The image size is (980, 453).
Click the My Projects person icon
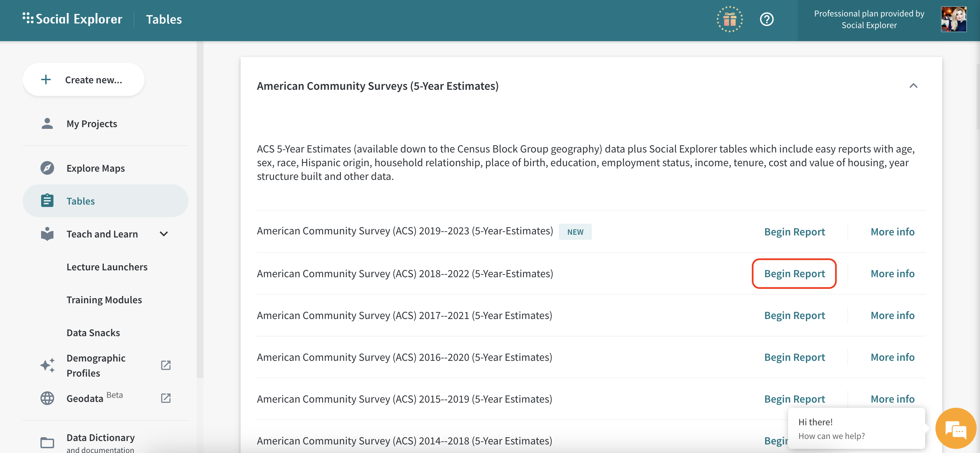tap(47, 124)
